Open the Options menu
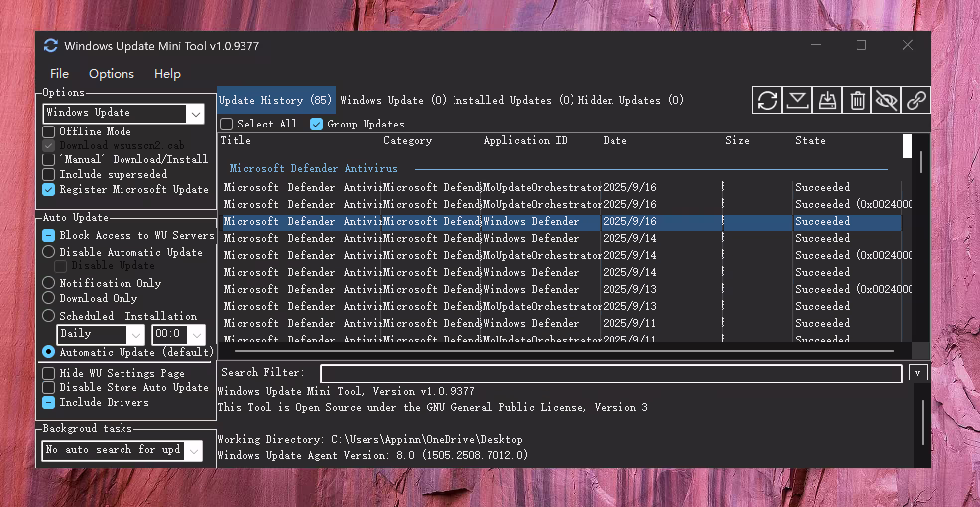 tap(111, 73)
